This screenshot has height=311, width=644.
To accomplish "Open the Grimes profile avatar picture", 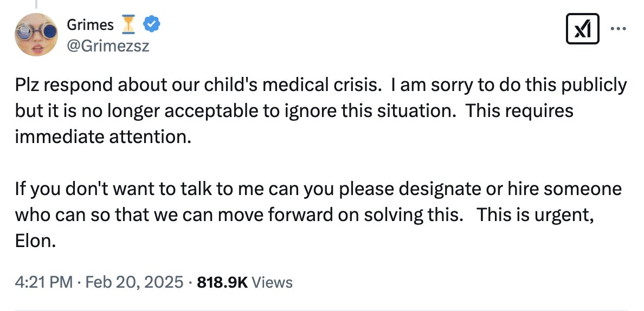I will pyautogui.click(x=36, y=34).
